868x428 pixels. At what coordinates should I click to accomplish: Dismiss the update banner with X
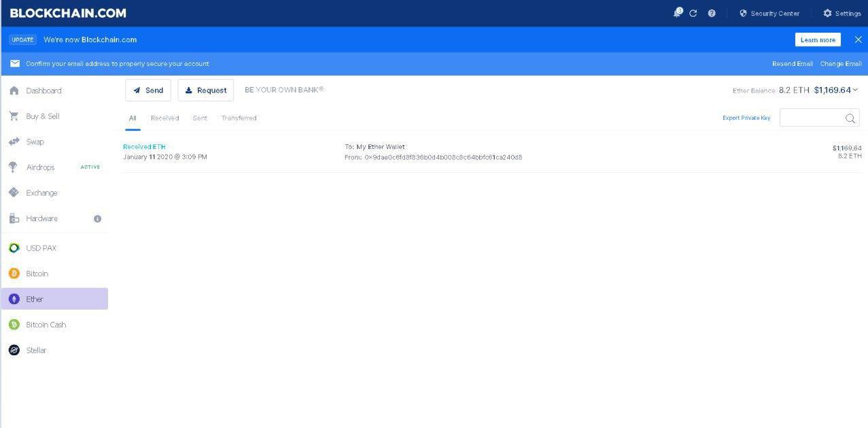858,39
